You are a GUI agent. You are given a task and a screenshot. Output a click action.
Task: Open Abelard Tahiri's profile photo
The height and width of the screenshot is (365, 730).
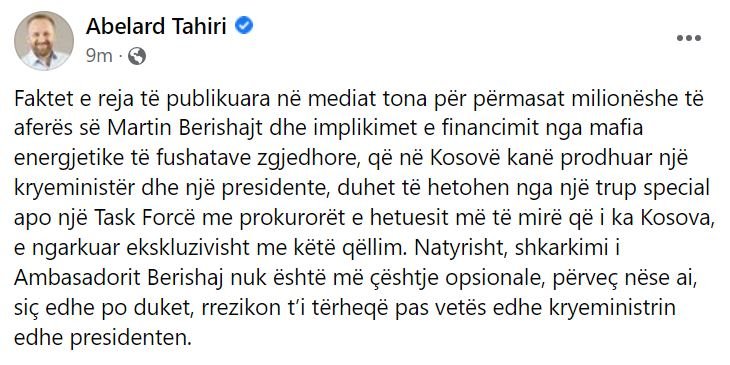pos(43,41)
